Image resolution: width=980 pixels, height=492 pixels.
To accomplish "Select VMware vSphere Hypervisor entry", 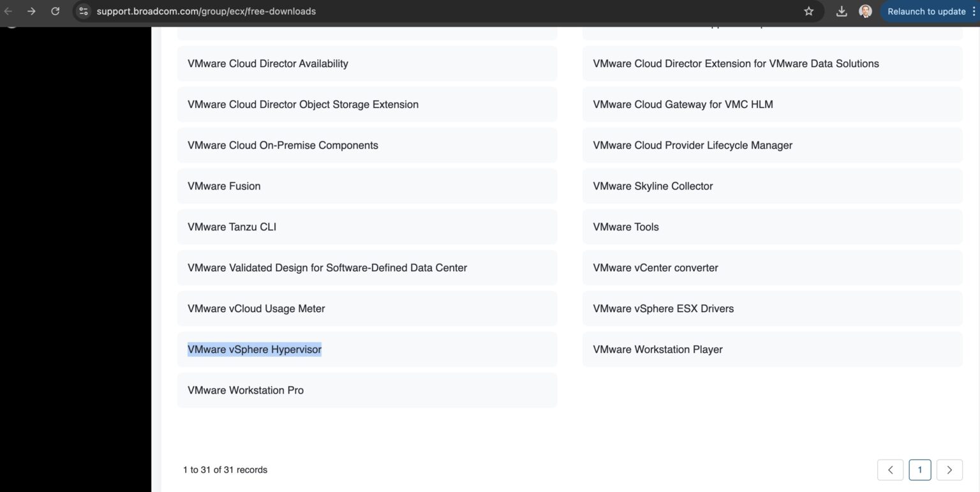I will click(254, 349).
